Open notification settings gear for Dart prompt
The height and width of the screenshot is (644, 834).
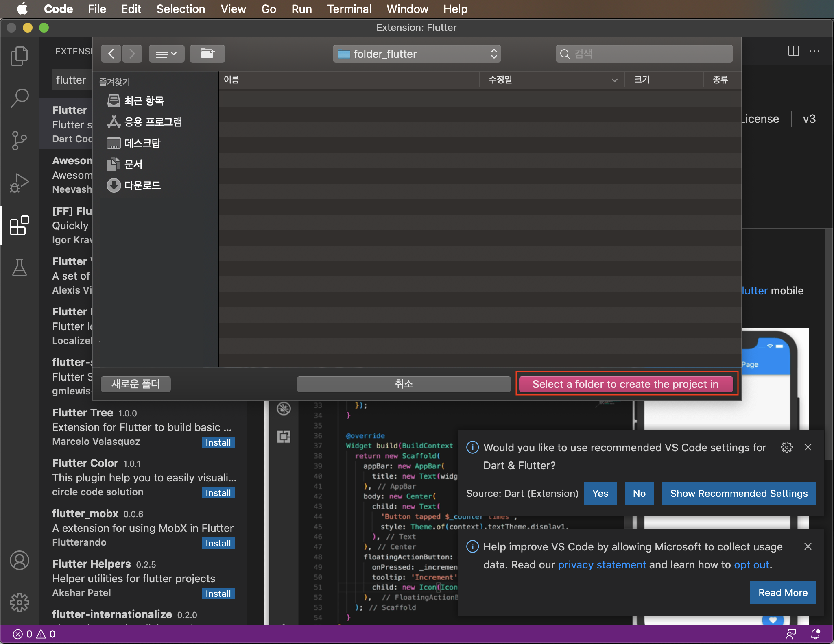click(787, 447)
